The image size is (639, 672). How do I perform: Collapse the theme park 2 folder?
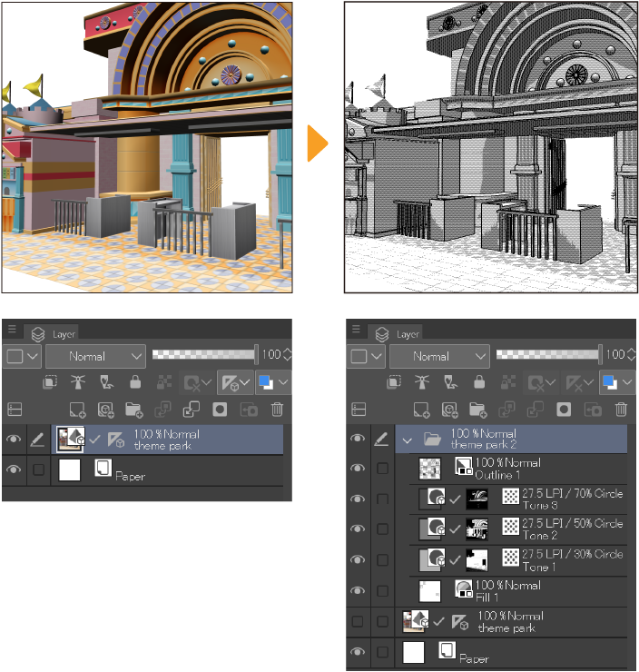click(x=407, y=440)
